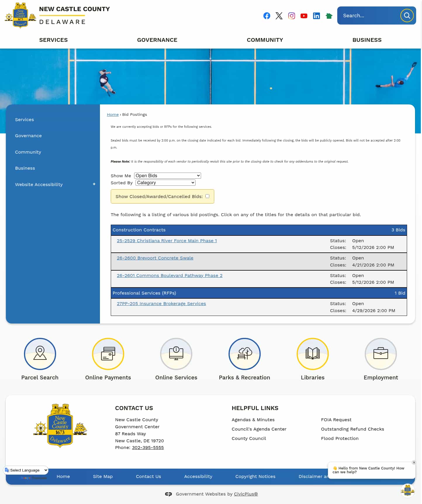
Task: Click Online Payments label text
Action: tap(108, 378)
